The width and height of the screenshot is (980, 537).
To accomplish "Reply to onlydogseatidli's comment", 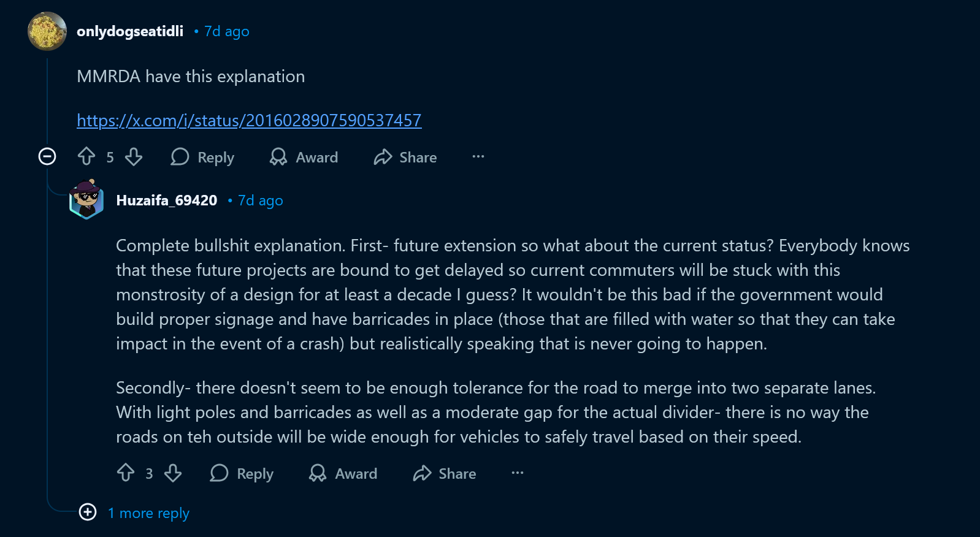I will click(x=203, y=158).
